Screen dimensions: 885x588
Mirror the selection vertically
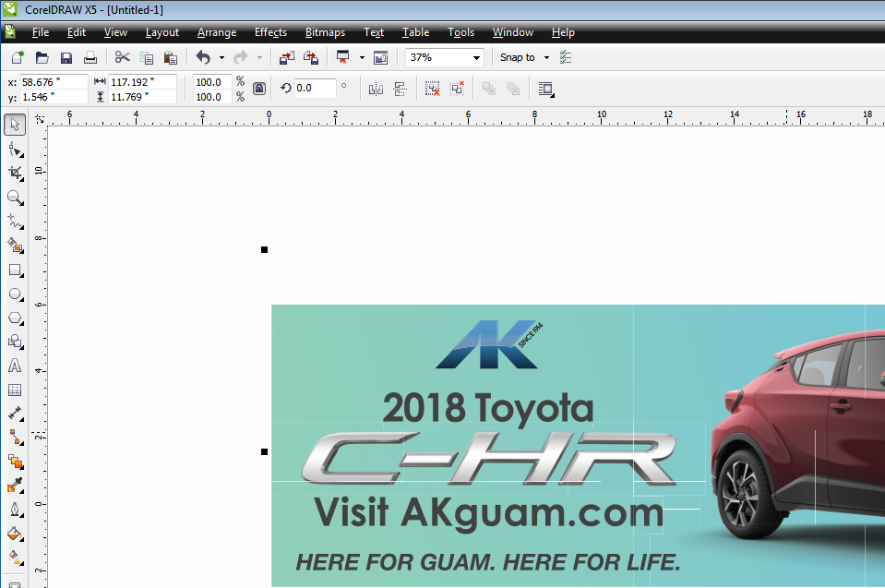click(401, 89)
